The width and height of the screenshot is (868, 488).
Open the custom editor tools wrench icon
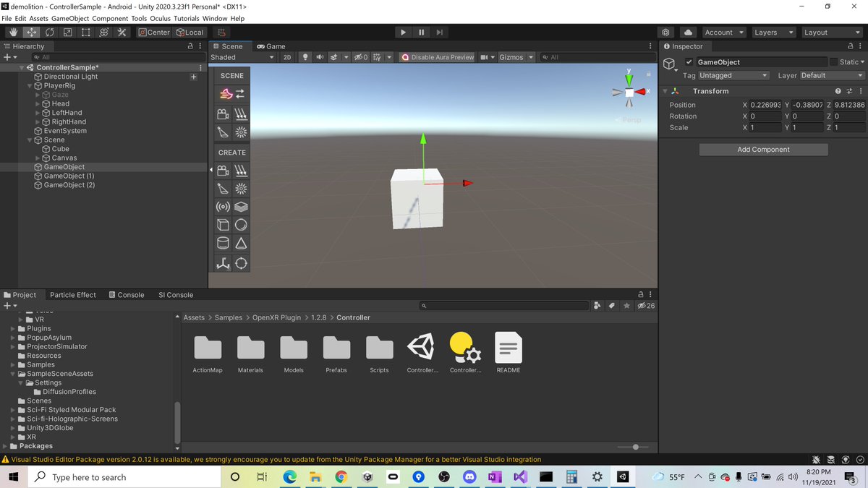click(x=121, y=32)
